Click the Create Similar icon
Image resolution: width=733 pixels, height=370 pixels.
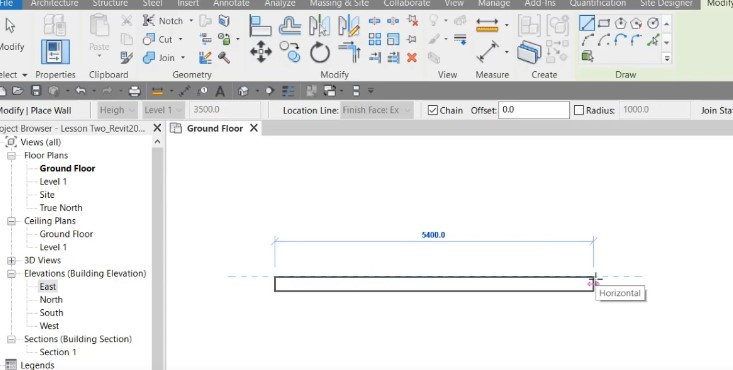[529, 51]
